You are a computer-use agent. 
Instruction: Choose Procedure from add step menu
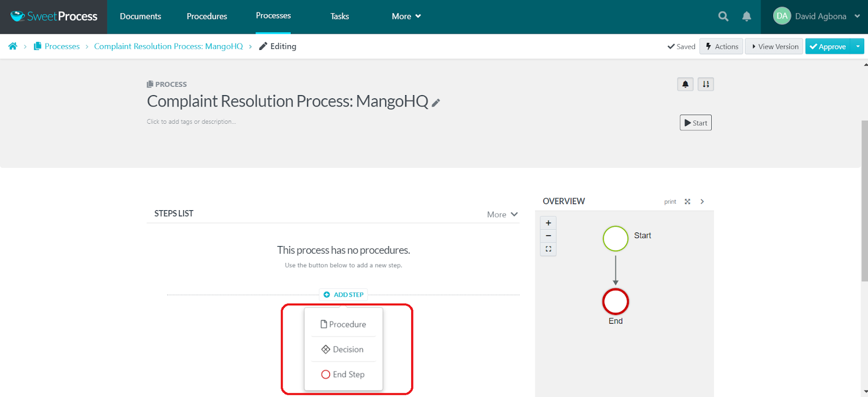click(343, 324)
